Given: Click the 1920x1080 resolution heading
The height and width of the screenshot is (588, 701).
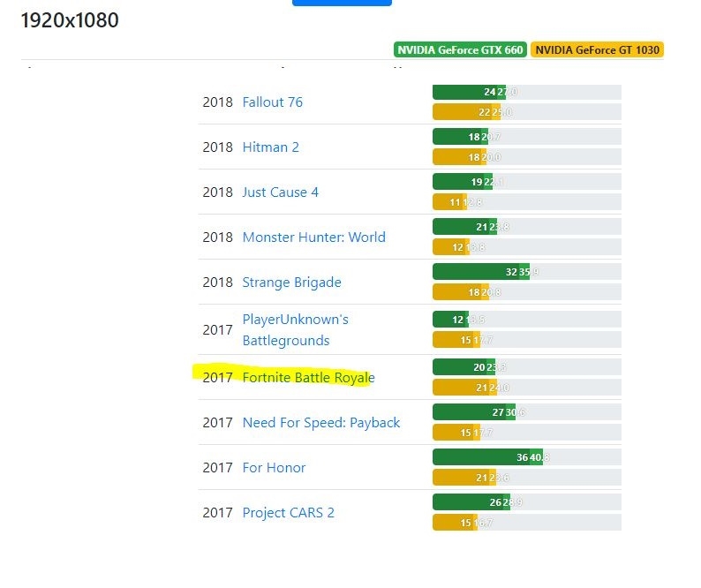Looking at the screenshot, I should [x=70, y=20].
